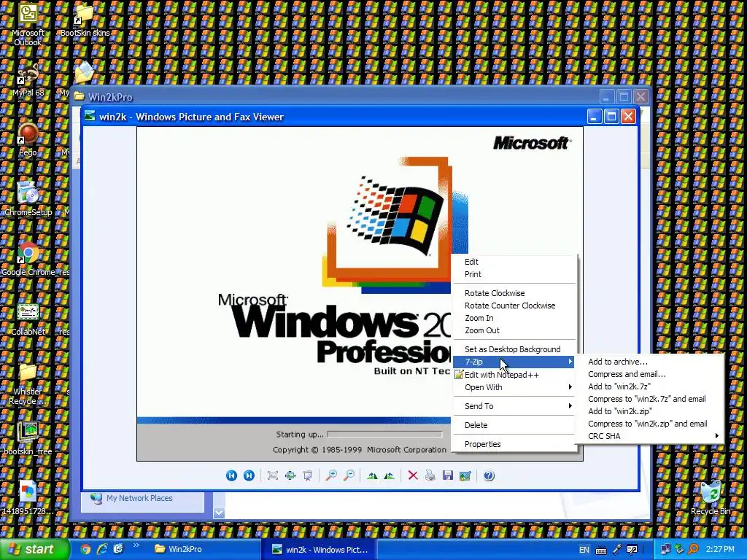Choose Zoom In in context menu

click(x=514, y=318)
